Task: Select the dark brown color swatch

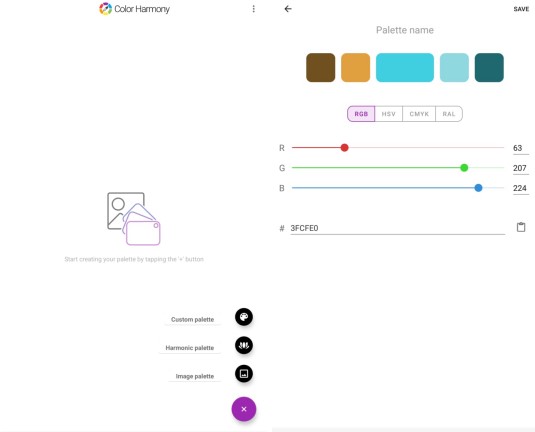Action: coord(320,68)
